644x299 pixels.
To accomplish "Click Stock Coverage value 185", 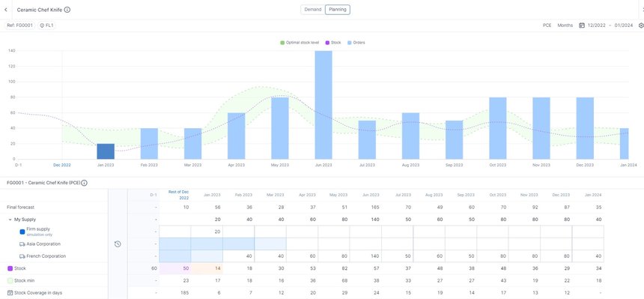I will point(185,293).
